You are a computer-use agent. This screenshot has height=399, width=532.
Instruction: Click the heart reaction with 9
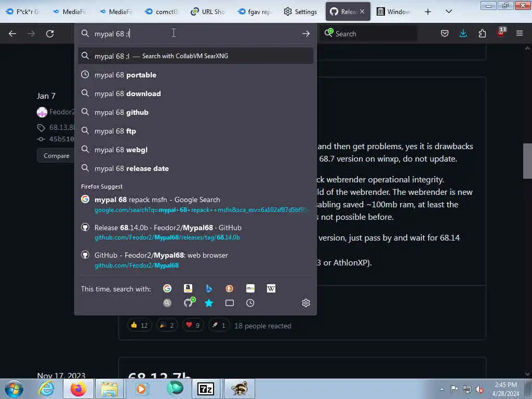coord(192,325)
